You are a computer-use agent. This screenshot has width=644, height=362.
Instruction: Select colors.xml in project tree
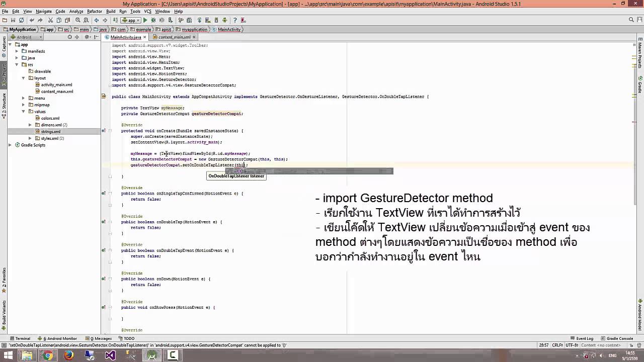click(x=50, y=118)
